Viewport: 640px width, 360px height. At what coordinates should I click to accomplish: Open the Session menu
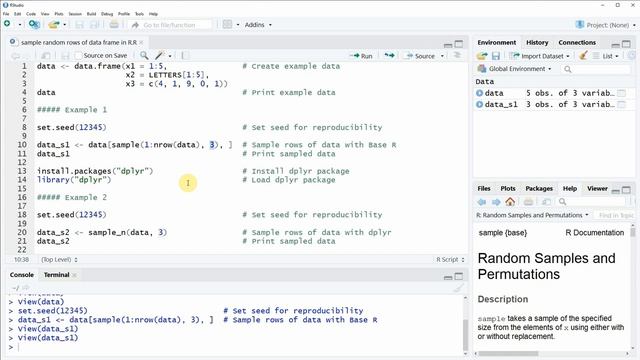coord(75,14)
